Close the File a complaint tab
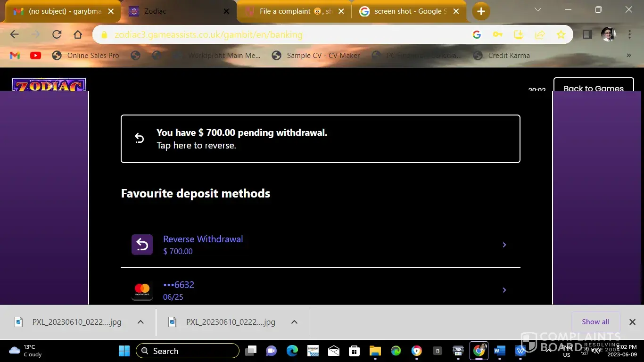Viewport: 644px width, 362px height. (341, 11)
